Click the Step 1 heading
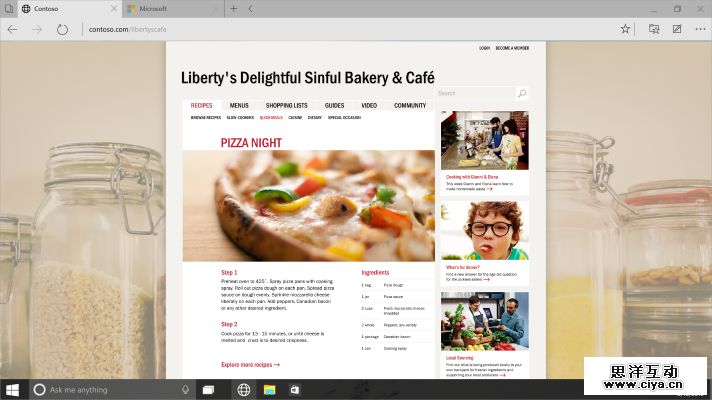Viewport: 712px width, 400px height. coord(229,272)
